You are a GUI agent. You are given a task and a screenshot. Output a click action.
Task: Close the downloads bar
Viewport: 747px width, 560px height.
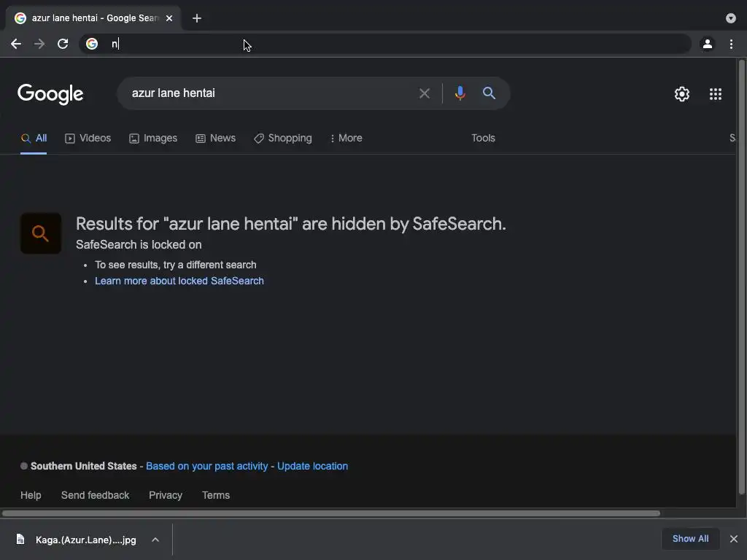click(734, 539)
